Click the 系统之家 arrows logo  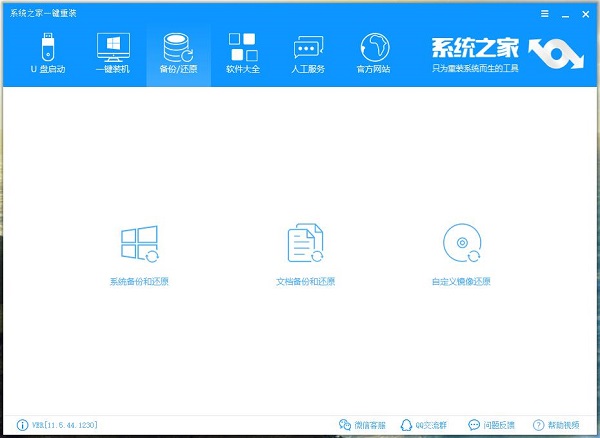point(556,54)
